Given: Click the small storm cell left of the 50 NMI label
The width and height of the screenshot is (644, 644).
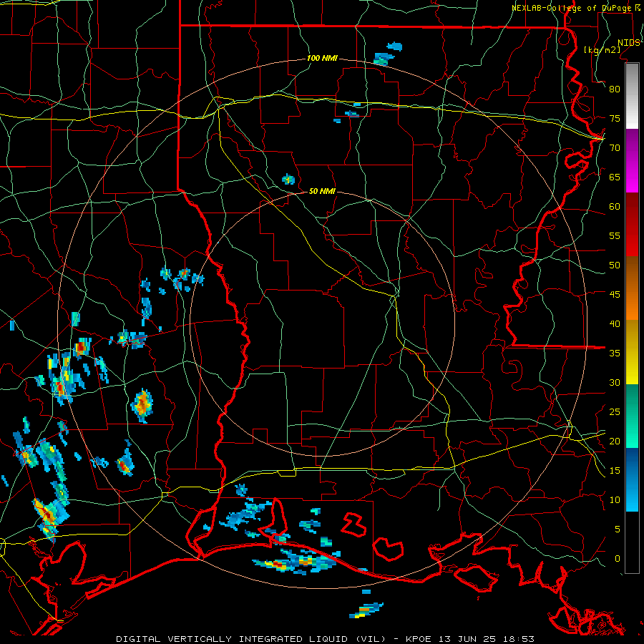Looking at the screenshot, I should 288,179.
